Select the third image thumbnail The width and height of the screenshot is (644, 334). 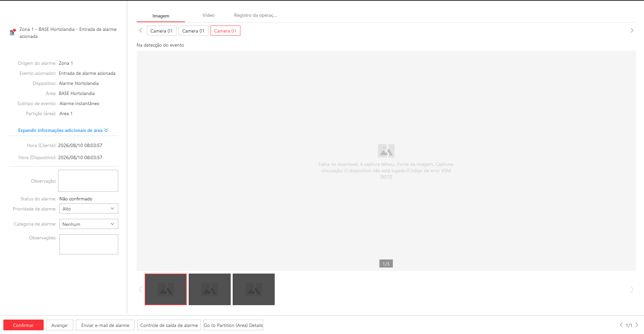254,289
